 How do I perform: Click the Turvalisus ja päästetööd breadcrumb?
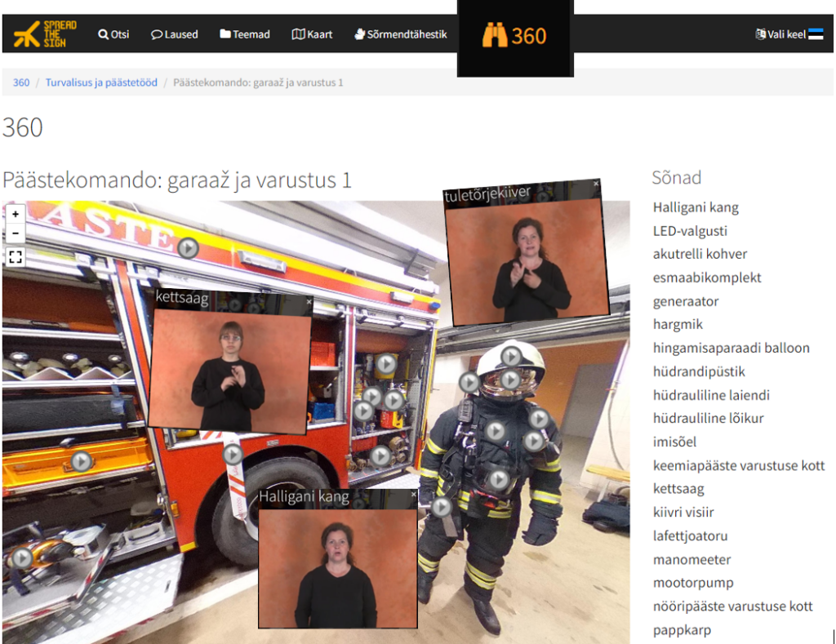101,82
